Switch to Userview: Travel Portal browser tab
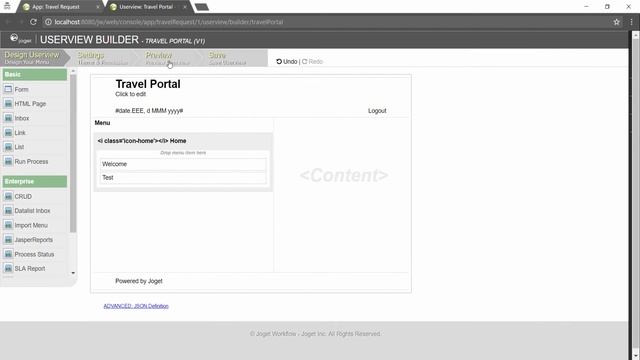The image size is (640, 360). (146, 7)
